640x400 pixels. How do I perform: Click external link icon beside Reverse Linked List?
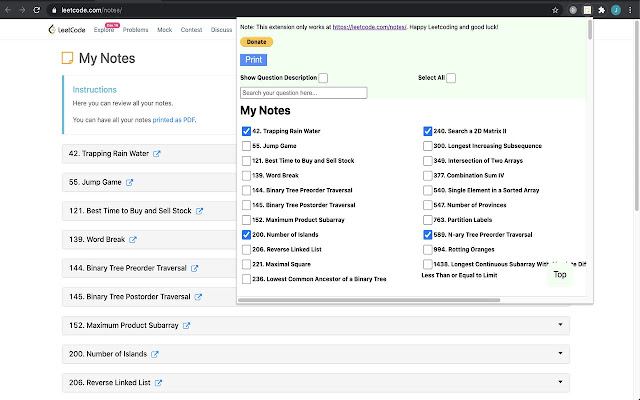click(x=158, y=383)
